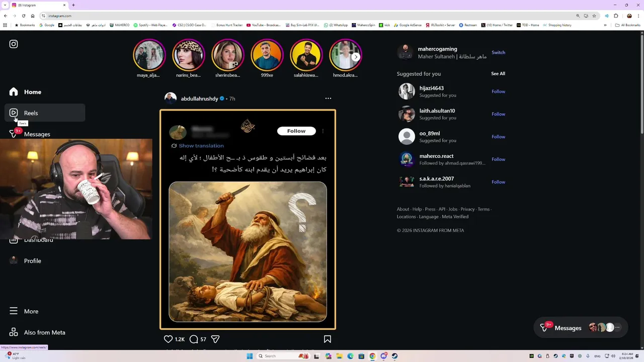Reload the page
Screen dimensions: 644x362
click(x=23, y=16)
